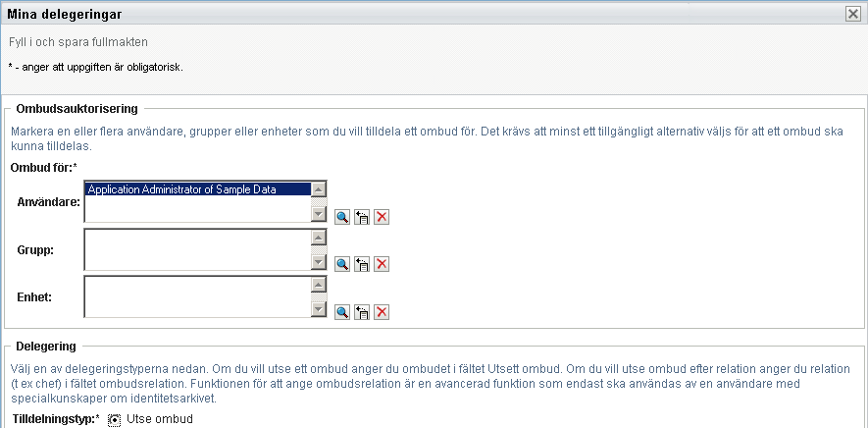Select Application Administrator of Sample Data entry
This screenshot has width=868, height=428.
tap(196, 190)
